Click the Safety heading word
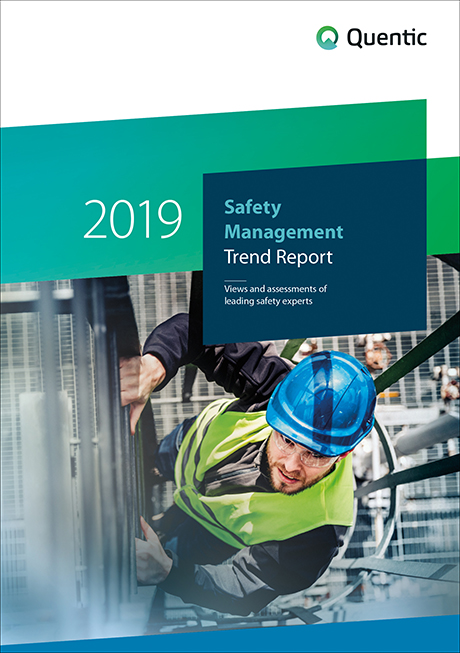 tap(253, 208)
